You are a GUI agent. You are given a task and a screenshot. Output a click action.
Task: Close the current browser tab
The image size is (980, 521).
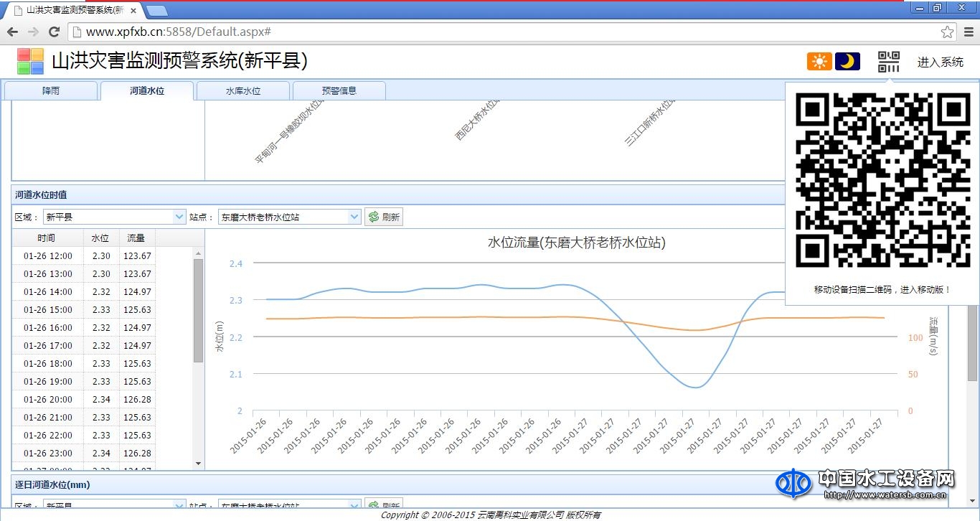133,11
